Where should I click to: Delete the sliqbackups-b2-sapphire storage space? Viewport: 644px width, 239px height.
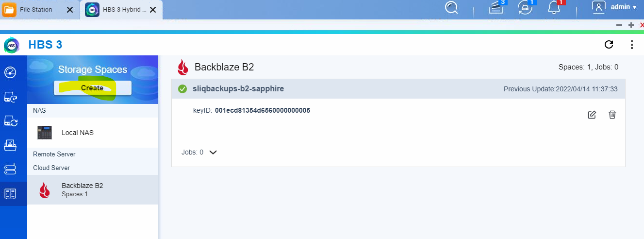click(x=612, y=115)
